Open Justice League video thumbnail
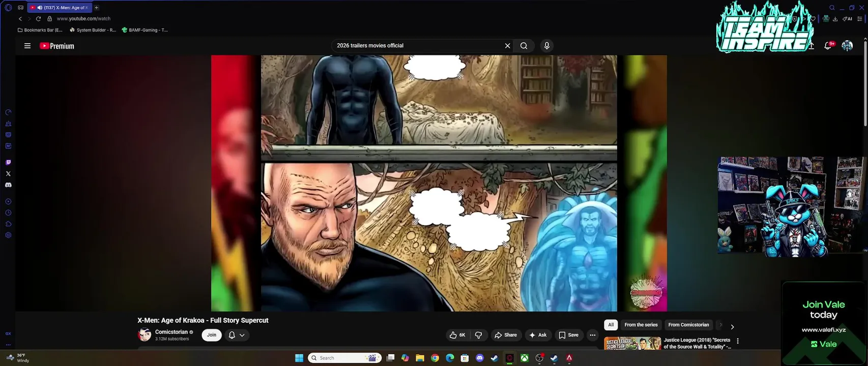 632,343
